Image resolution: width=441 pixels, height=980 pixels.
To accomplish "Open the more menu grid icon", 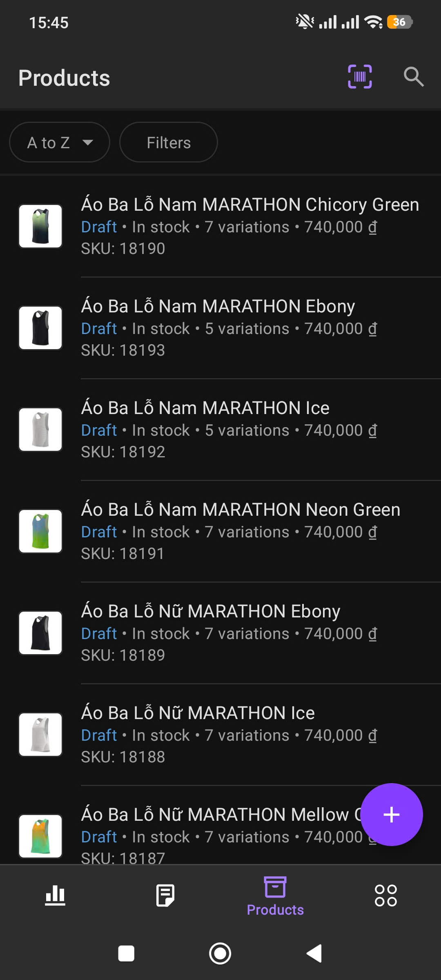I will coord(385,895).
